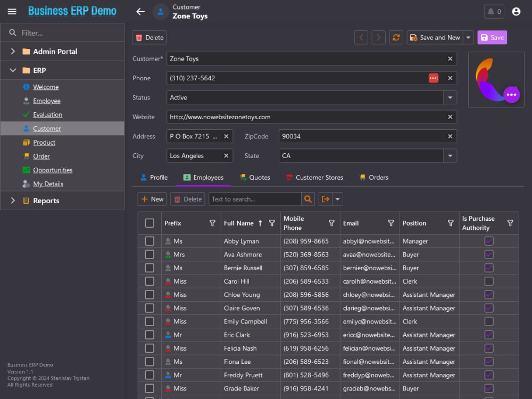The image size is (532, 399).
Task: Go back using the arrow icon
Action: tap(140, 12)
